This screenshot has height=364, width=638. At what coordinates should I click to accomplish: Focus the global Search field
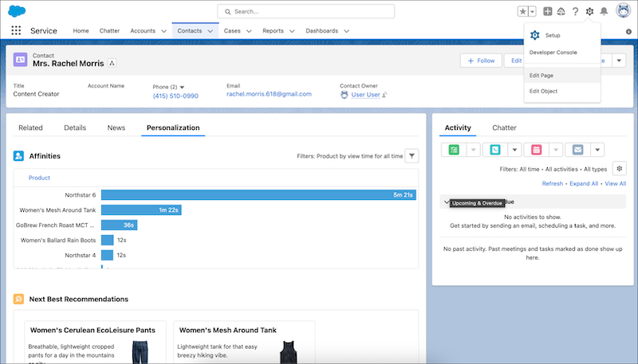305,11
